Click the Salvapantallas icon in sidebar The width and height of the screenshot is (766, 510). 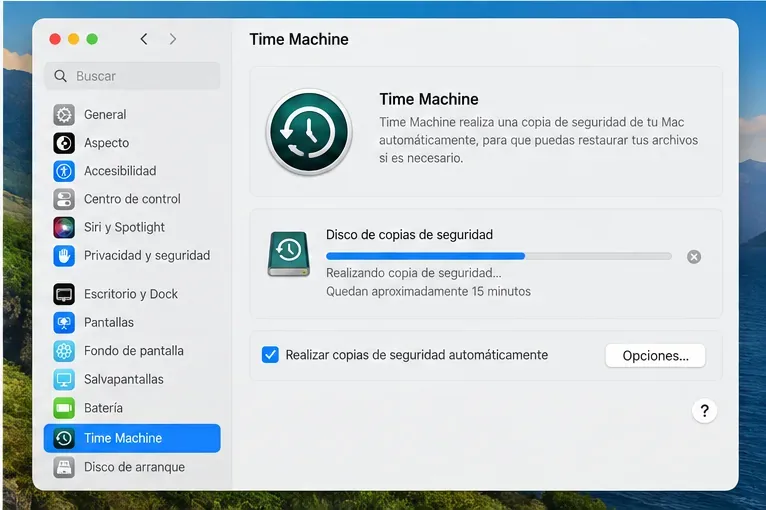(x=64, y=380)
